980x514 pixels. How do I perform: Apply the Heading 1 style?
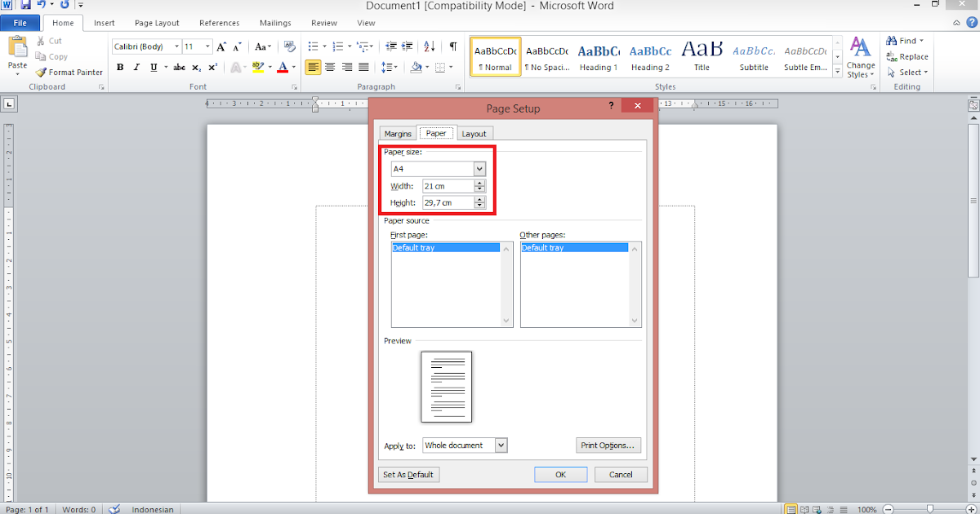(599, 57)
